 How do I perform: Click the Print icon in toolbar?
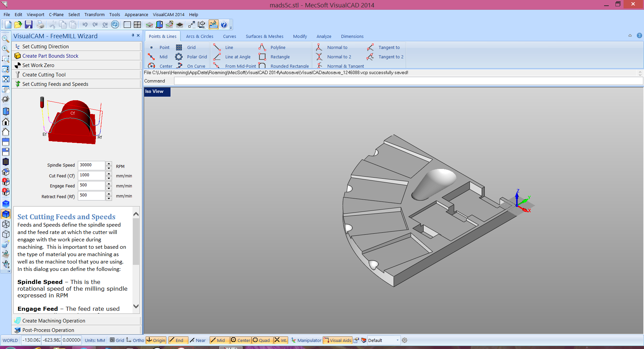(x=40, y=24)
